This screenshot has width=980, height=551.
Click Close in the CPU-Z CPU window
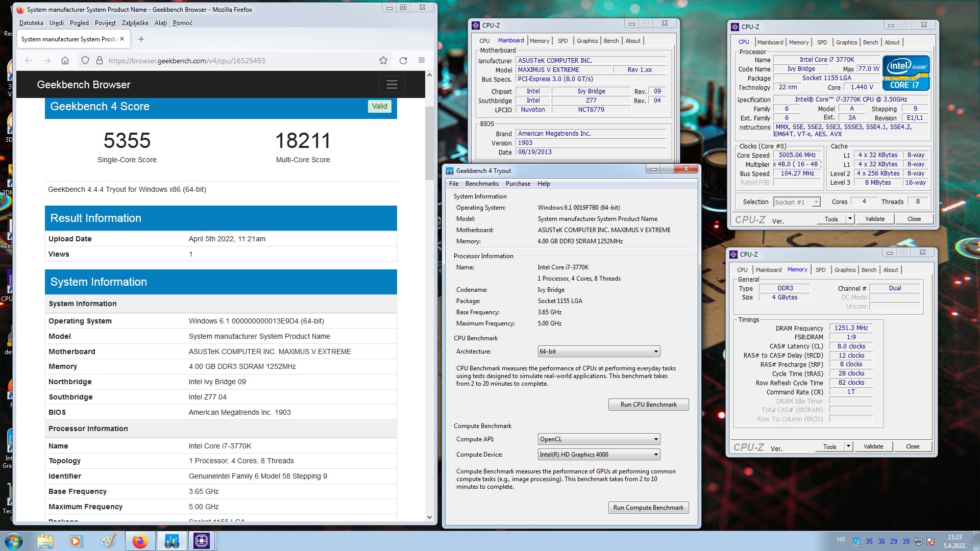pyautogui.click(x=914, y=219)
